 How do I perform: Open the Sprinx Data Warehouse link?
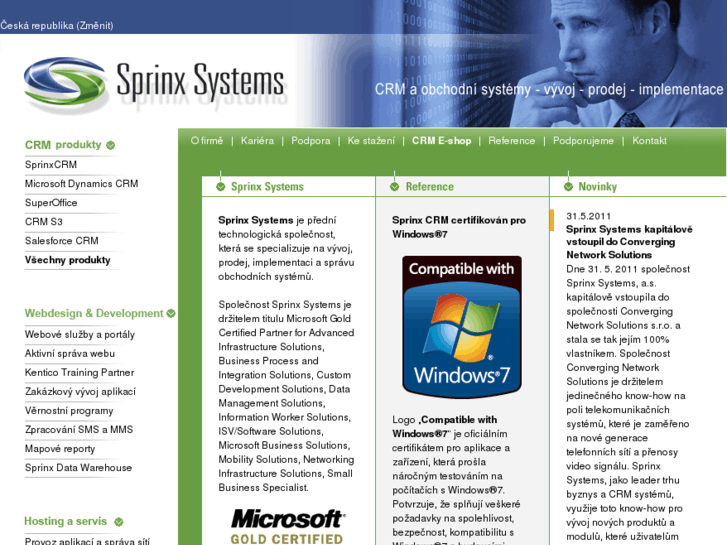tap(78, 468)
